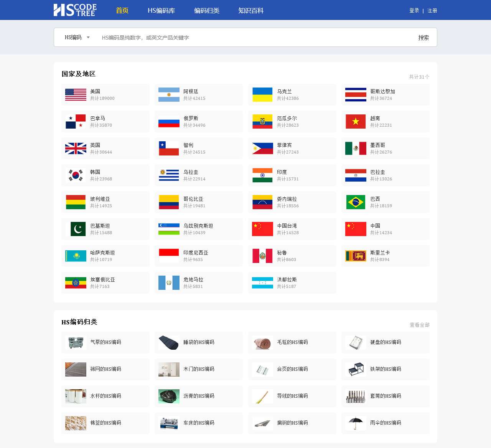Select the Russia flag for 俄罗斯
The image size is (491, 448).
pyautogui.click(x=169, y=122)
